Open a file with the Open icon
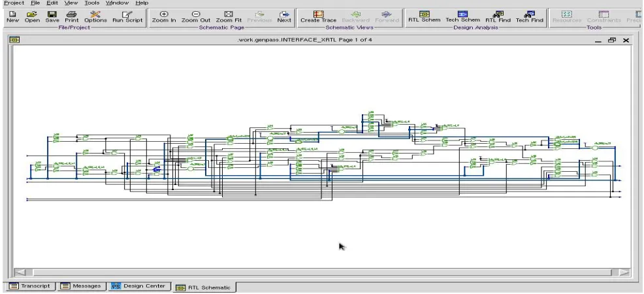The width and height of the screenshot is (644, 294). click(32, 17)
